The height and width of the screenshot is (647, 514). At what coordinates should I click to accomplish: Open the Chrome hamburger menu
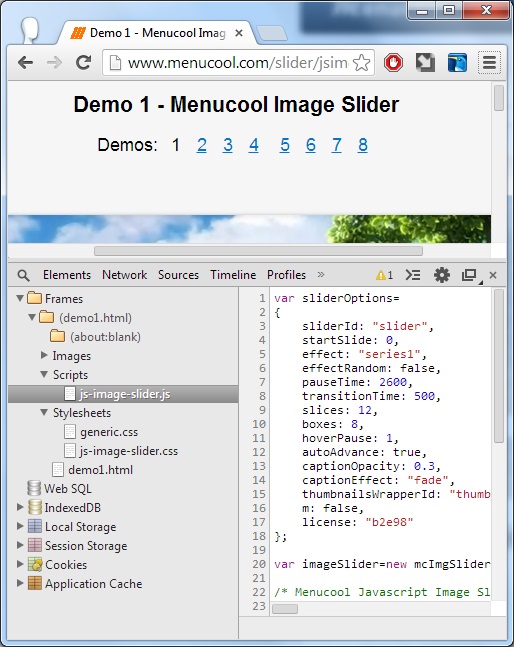[x=489, y=63]
